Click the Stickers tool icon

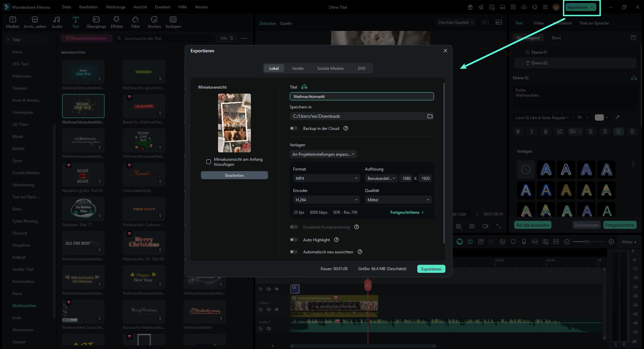click(154, 20)
